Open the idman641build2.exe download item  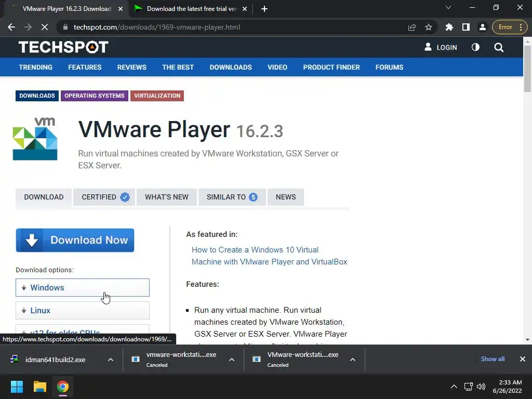click(55, 360)
